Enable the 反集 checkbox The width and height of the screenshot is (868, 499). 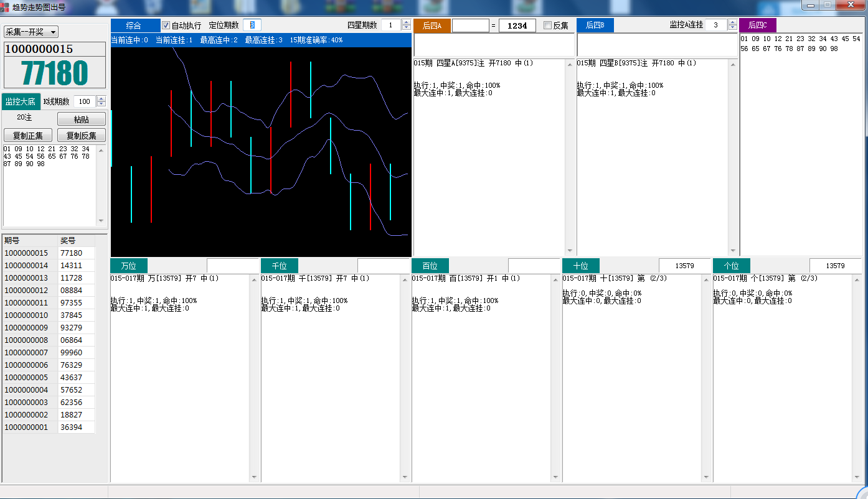pos(548,26)
